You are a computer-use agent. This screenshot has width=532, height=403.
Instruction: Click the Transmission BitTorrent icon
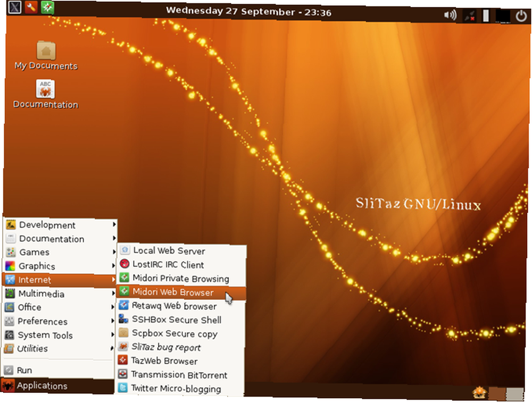122,374
